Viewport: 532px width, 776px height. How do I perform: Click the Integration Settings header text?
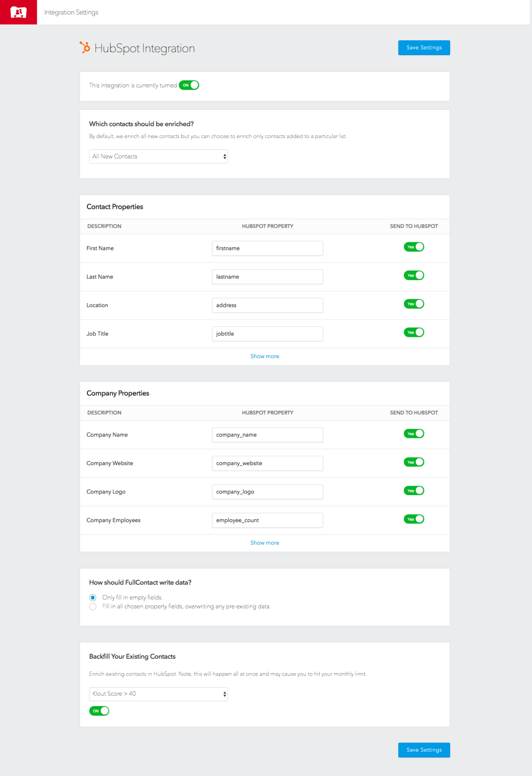click(x=71, y=12)
